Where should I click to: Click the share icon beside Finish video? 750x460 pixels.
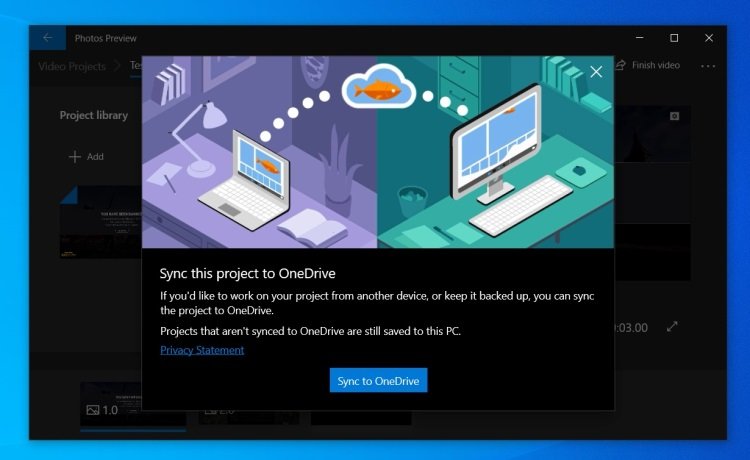(620, 65)
